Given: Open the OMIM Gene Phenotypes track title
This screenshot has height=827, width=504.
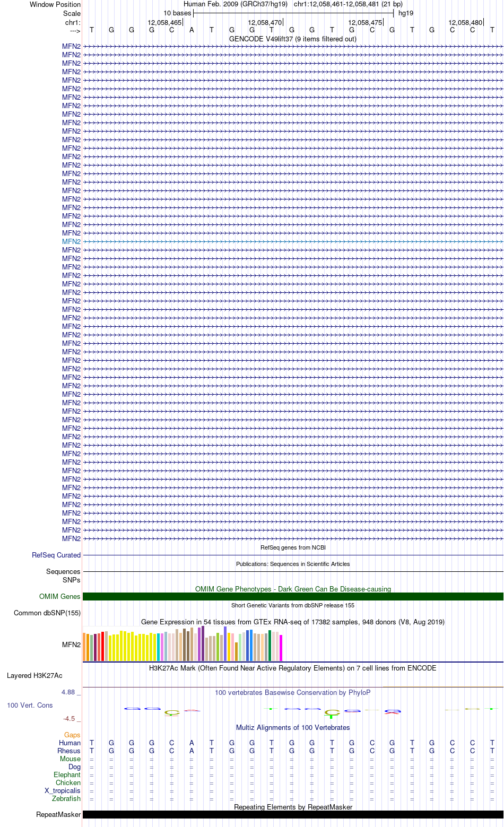Looking at the screenshot, I should coord(293,589).
